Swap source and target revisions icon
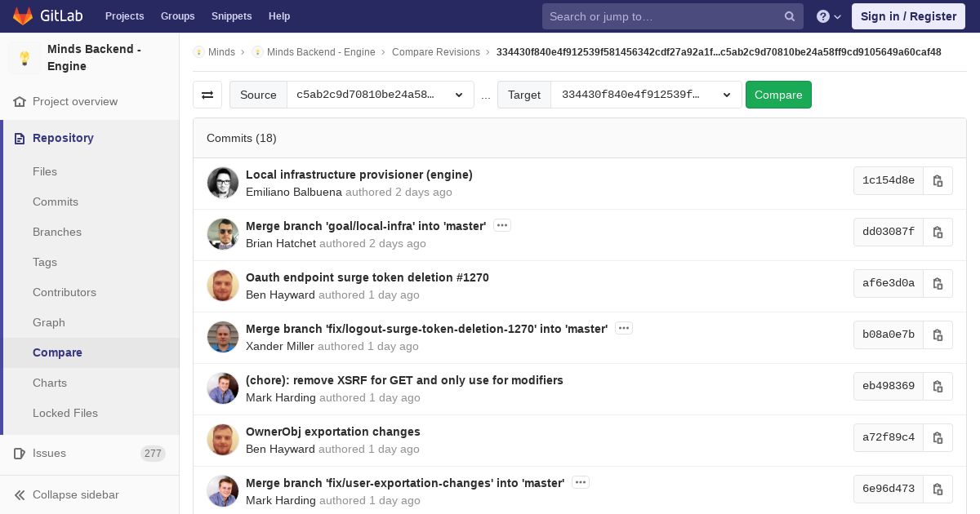The width and height of the screenshot is (980, 514). [207, 95]
